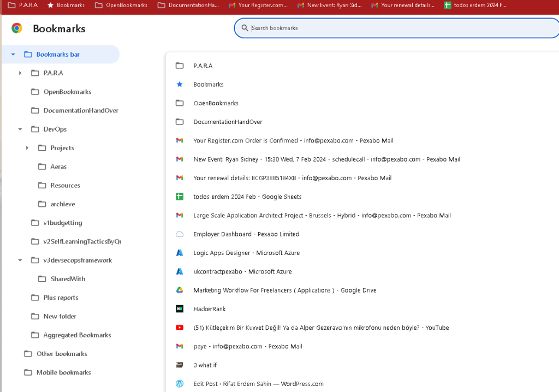Select DocumentationHandOver folder in sidebar tree

(81, 111)
